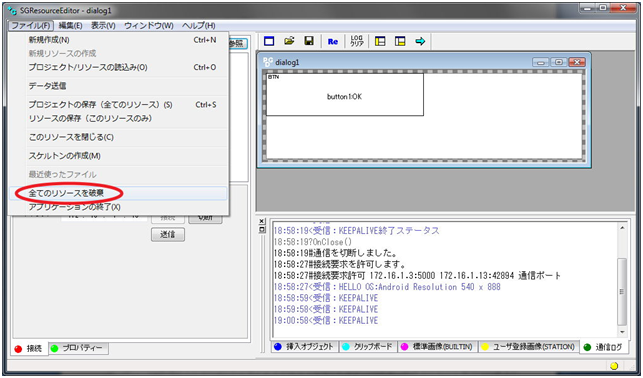Open the ユーザ登録画像(STATION) tab
Screen dimensions: 643x378
pyautogui.click(x=528, y=347)
